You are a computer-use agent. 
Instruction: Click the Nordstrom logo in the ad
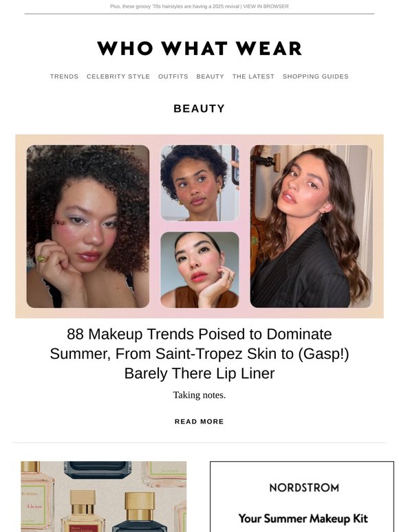coord(304,488)
